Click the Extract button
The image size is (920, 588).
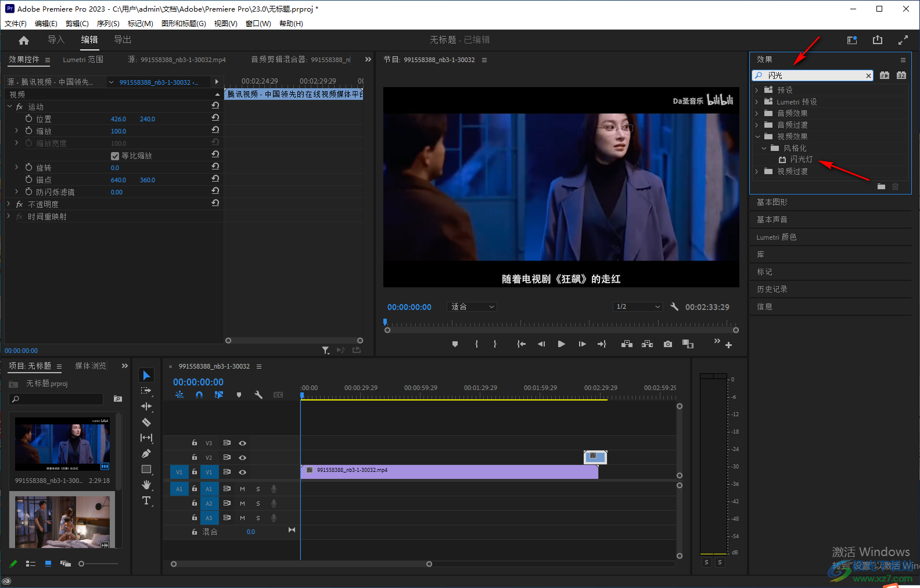coord(647,344)
